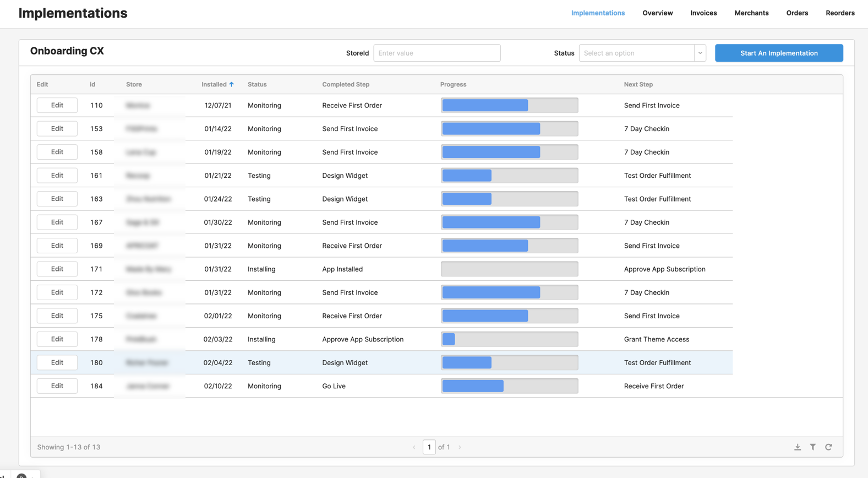
Task: Refresh the table with reload icon
Action: 828,447
